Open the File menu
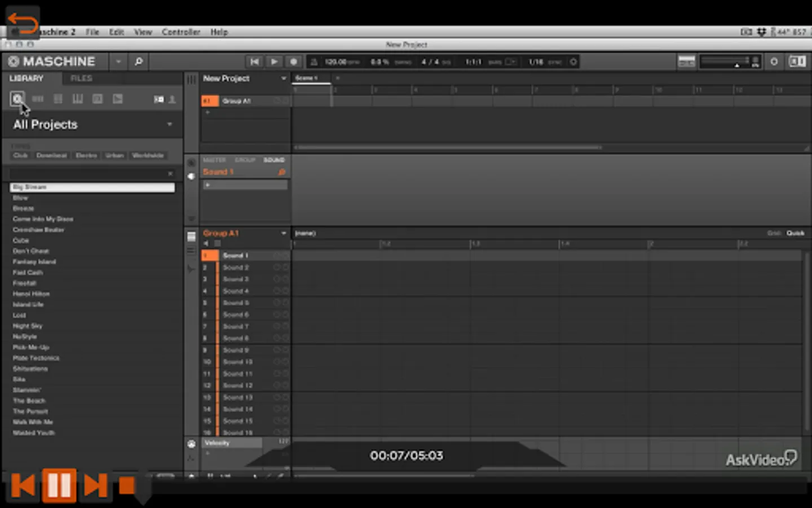 (92, 32)
